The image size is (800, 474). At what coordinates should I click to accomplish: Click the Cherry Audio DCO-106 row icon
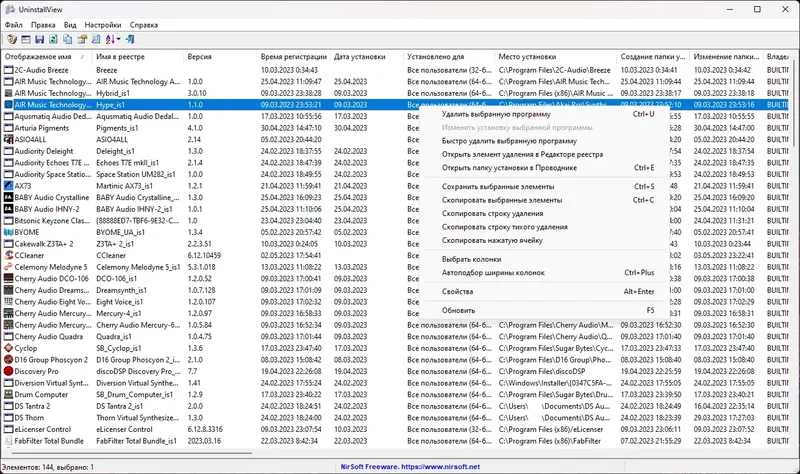(x=8, y=279)
